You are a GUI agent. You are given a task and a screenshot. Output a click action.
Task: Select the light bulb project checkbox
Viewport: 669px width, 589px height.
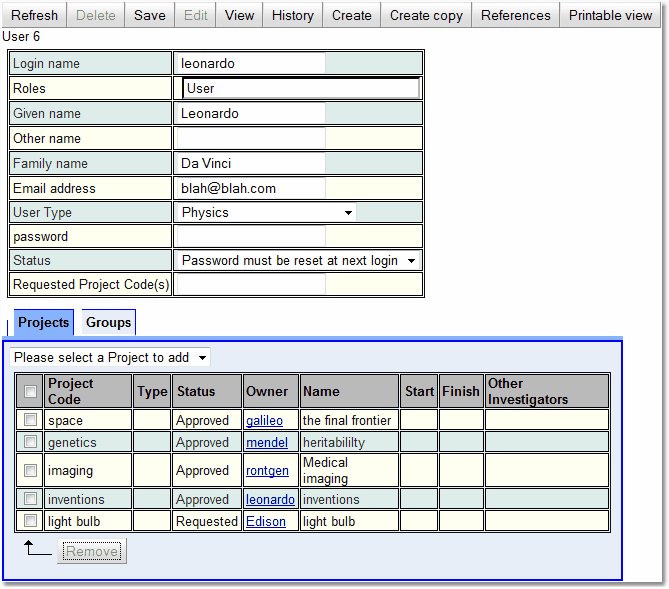tap(31, 521)
